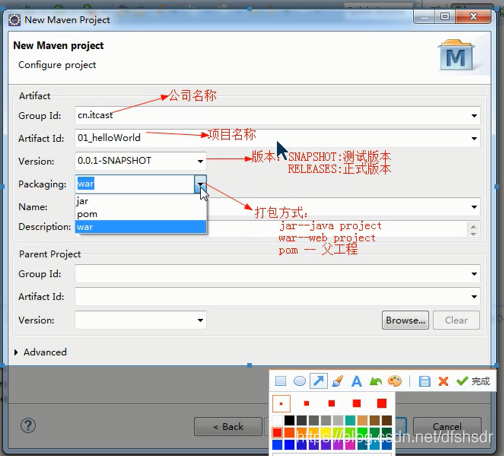Select the brush drawing tool
This screenshot has height=456, width=504.
[337, 381]
